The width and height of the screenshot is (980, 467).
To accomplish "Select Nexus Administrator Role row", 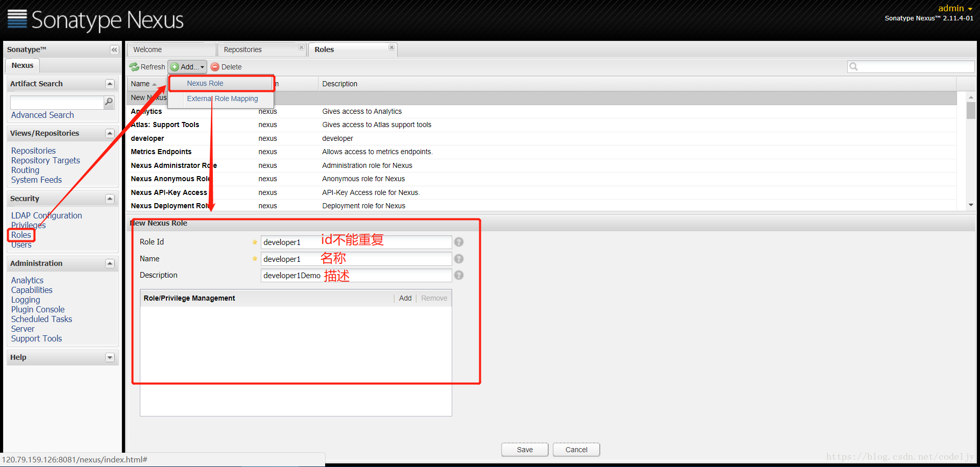I will coord(542,165).
